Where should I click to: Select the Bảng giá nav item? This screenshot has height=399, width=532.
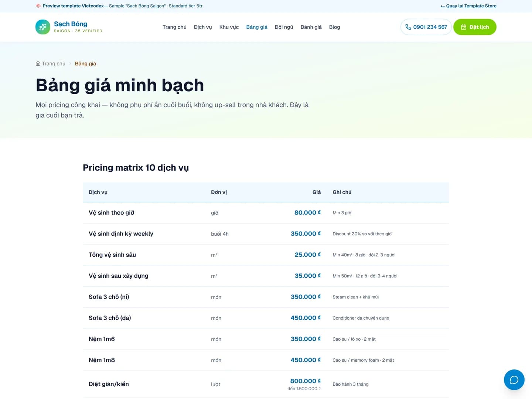[x=257, y=27]
